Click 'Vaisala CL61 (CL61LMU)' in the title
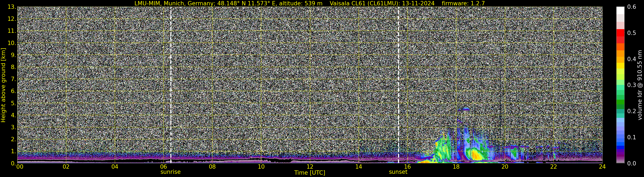The width and height of the screenshot is (644, 177). (364, 3)
